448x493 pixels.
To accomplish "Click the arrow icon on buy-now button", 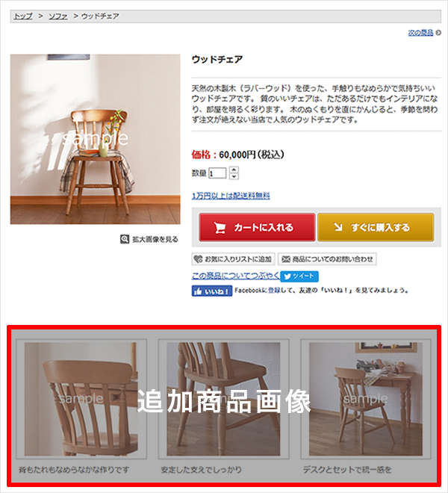I will click(x=338, y=226).
